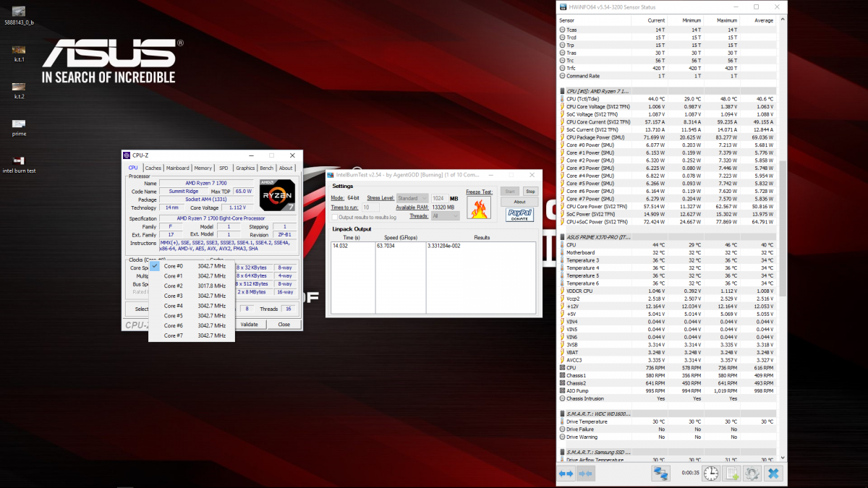868x488 pixels.
Task: Select the intel burn test desktop shortcut
Action: [20, 164]
